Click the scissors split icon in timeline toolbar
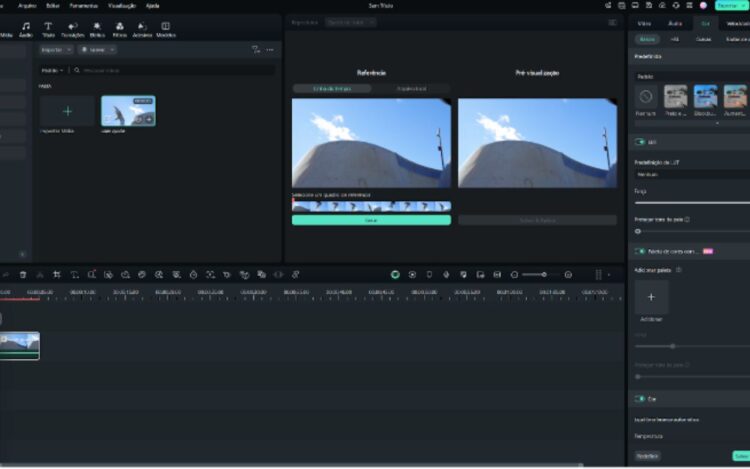Screen dimensions: 750x469 pyautogui.click(x=40, y=274)
